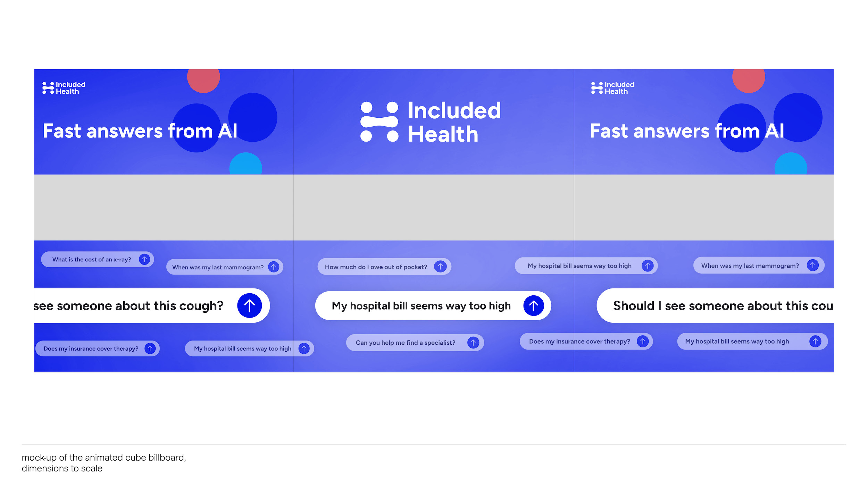Click the arrow icon in "Can you help me find a specialist?"
The width and height of the screenshot is (868, 488).
(x=473, y=343)
